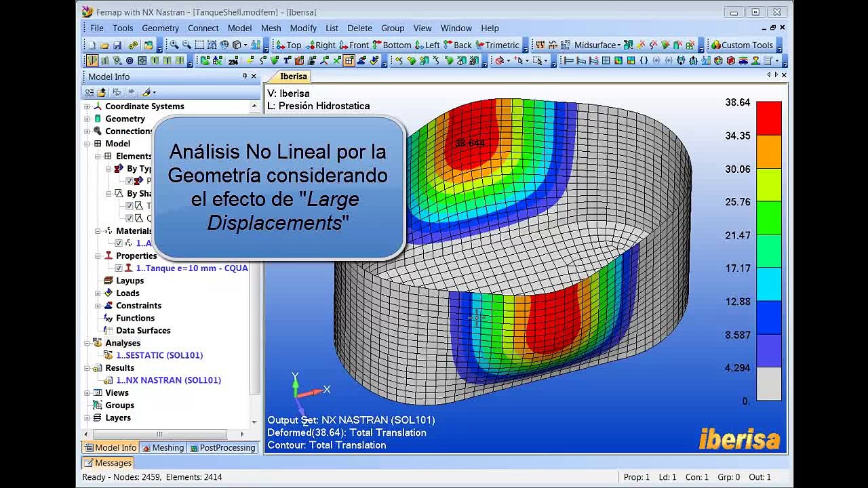This screenshot has height=488, width=868.
Task: Switch to the PostProcessing pane tab
Action: [x=222, y=447]
